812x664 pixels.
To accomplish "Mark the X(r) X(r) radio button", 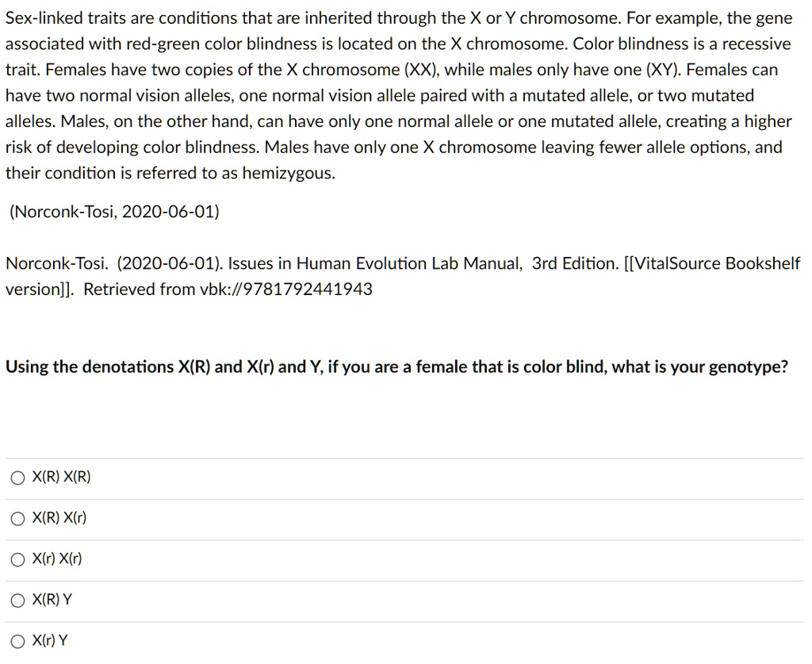I will pos(17,559).
